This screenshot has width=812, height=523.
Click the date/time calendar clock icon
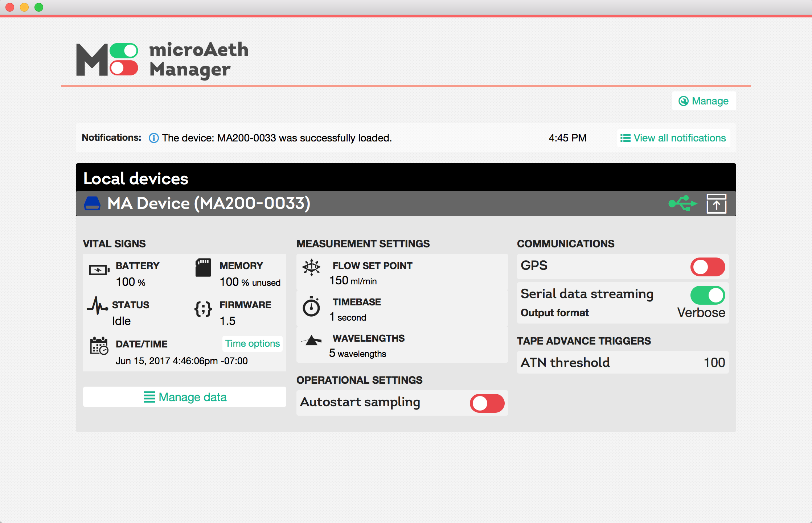click(99, 346)
